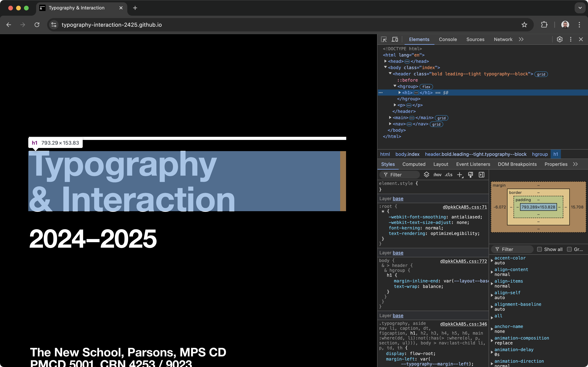Toggle the .cls element classes button
The height and width of the screenshot is (367, 588).
click(x=448, y=175)
